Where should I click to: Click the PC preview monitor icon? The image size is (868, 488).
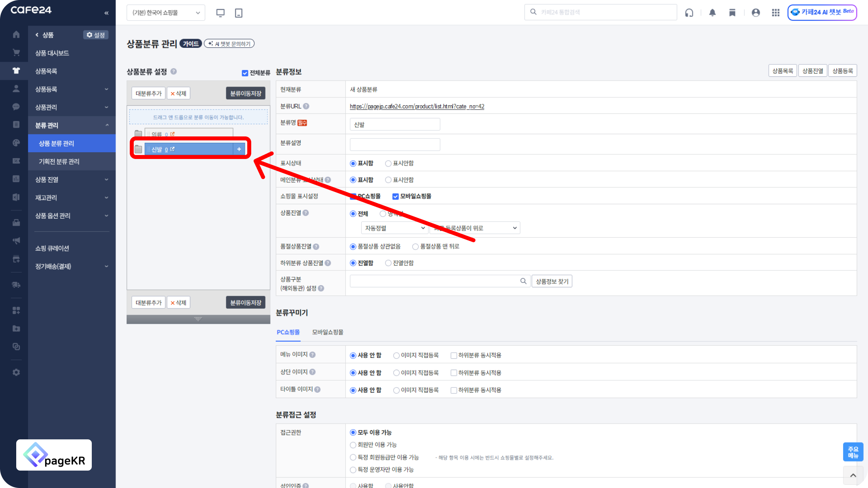[x=220, y=13]
